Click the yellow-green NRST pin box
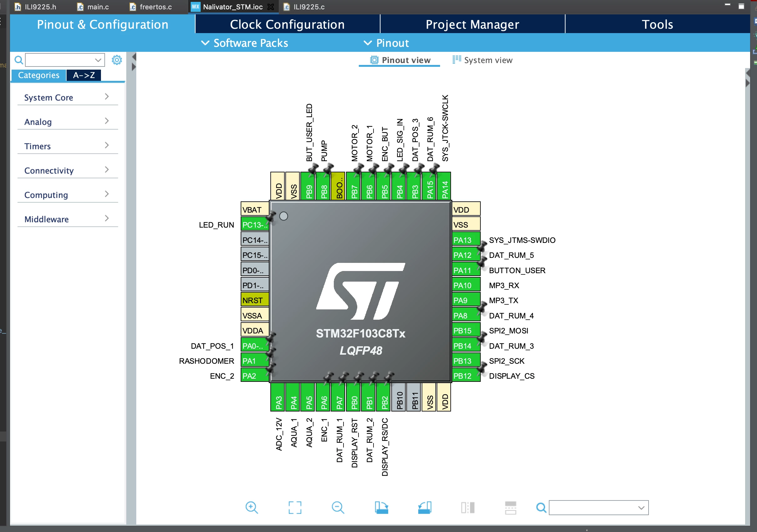 click(x=255, y=300)
